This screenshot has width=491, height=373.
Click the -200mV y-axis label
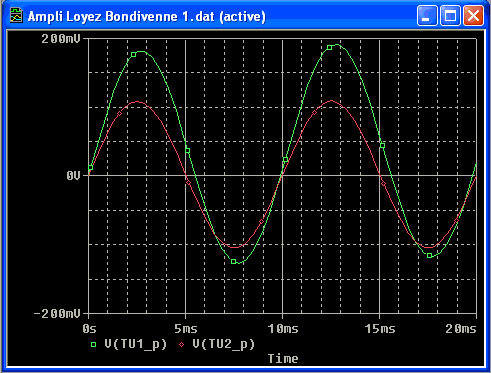(57, 314)
